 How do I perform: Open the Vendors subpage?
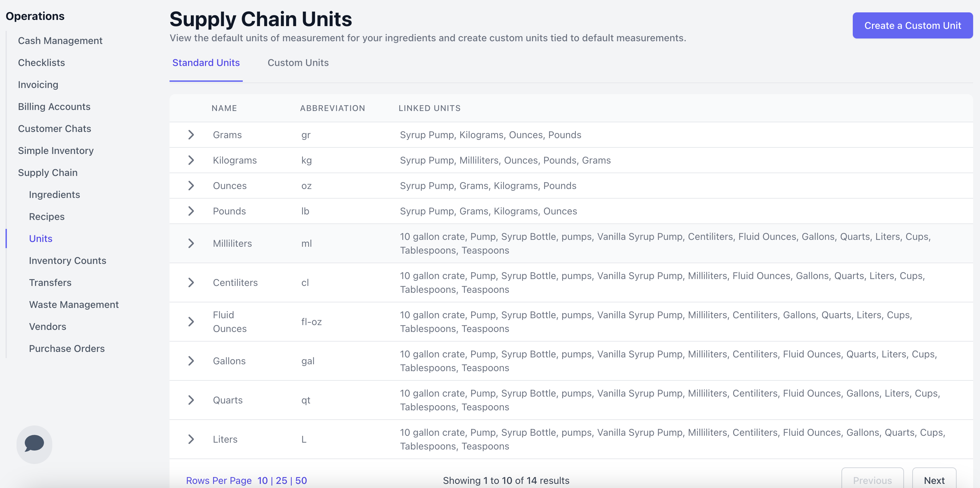(x=47, y=327)
